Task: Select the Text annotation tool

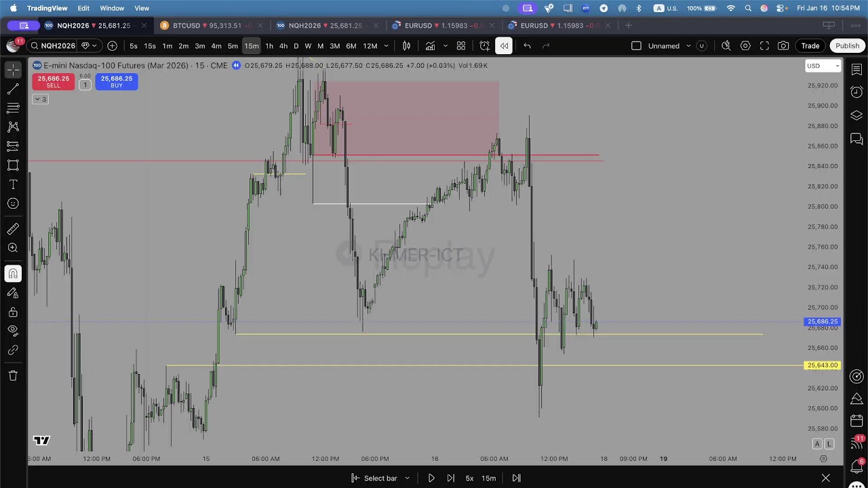Action: click(x=13, y=184)
